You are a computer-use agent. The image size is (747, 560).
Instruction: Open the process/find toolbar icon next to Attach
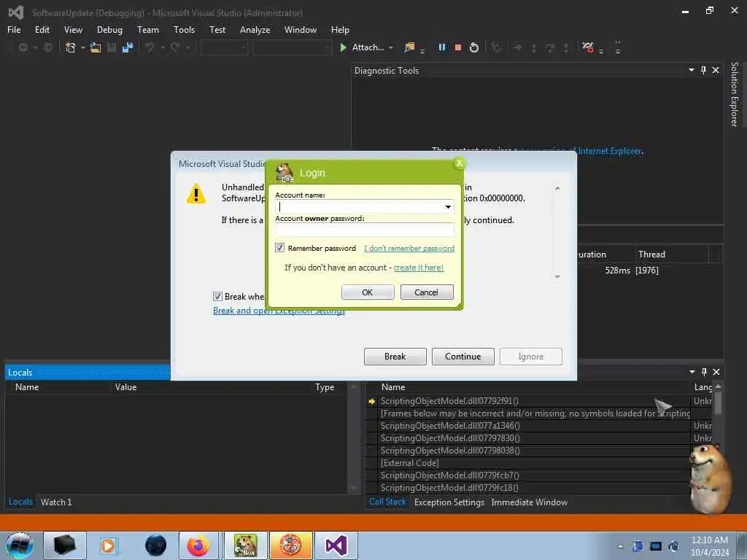(x=409, y=47)
